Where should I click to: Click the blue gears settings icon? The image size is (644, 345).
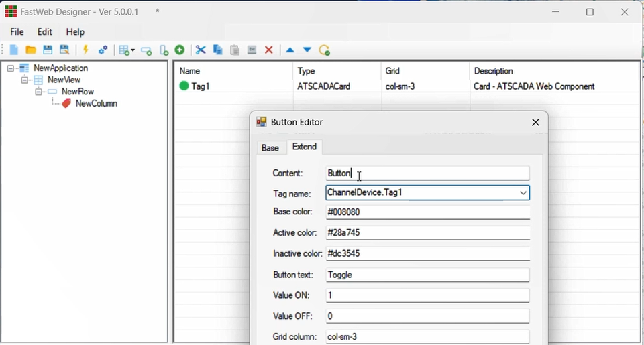[103, 50]
